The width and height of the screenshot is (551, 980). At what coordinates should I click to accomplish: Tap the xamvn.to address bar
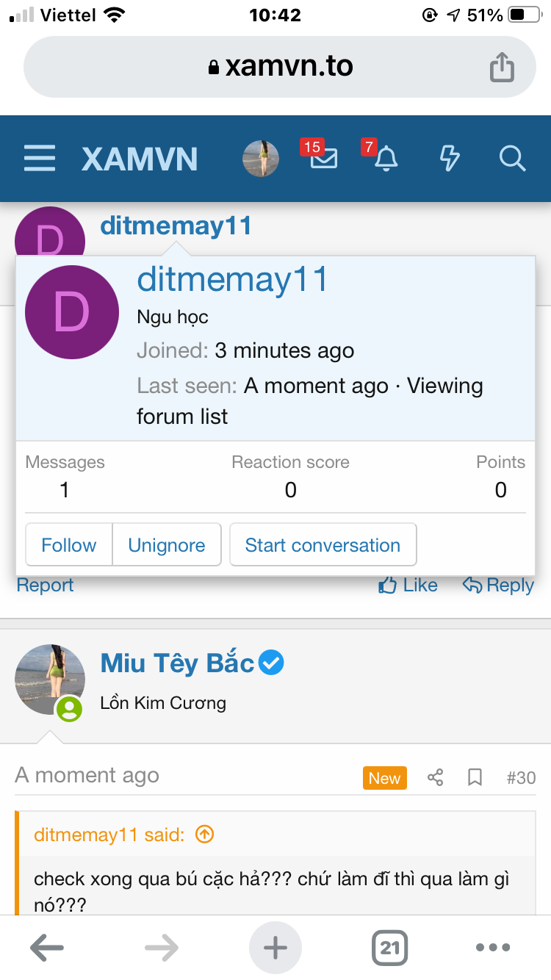(x=279, y=67)
